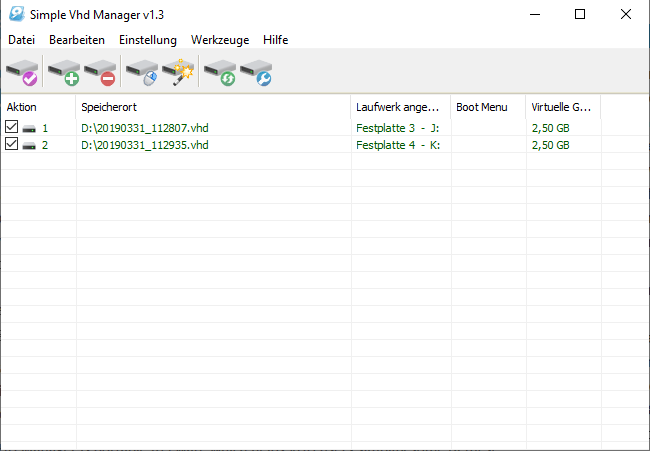Refresh the list with the green arrows drive icon
The image size is (650, 451).
click(x=220, y=72)
